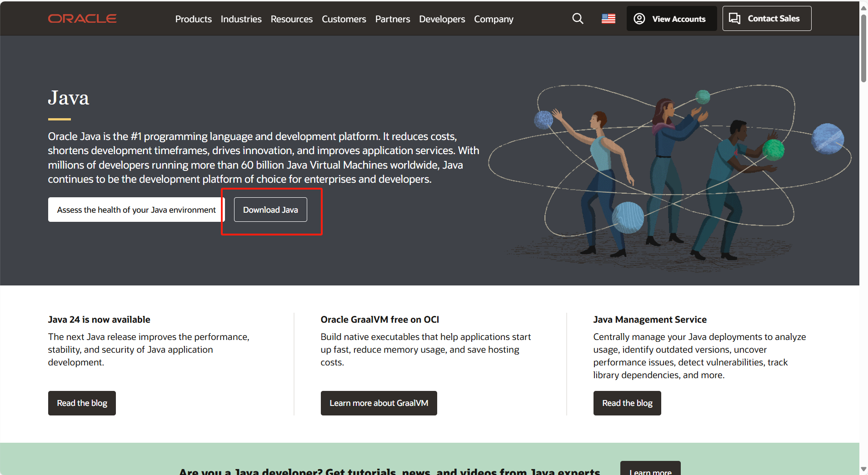Click the Oracle logo
The image size is (868, 475).
click(x=82, y=19)
